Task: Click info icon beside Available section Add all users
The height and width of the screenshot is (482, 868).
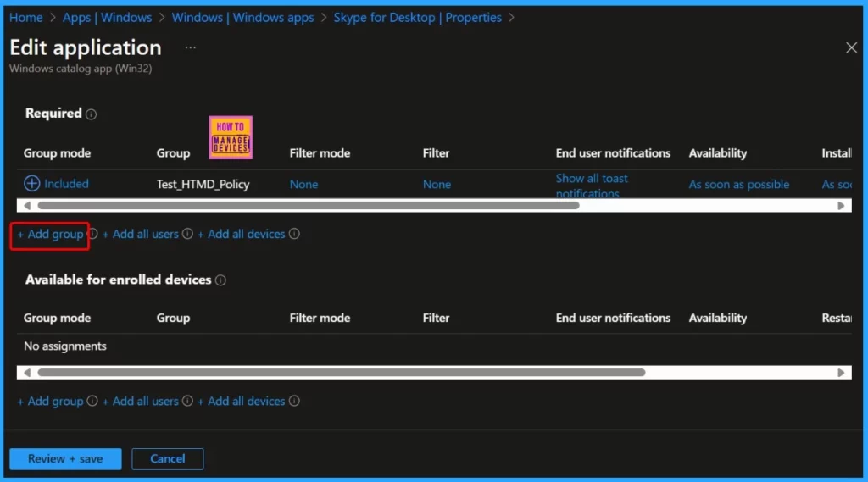Action: coord(187,401)
